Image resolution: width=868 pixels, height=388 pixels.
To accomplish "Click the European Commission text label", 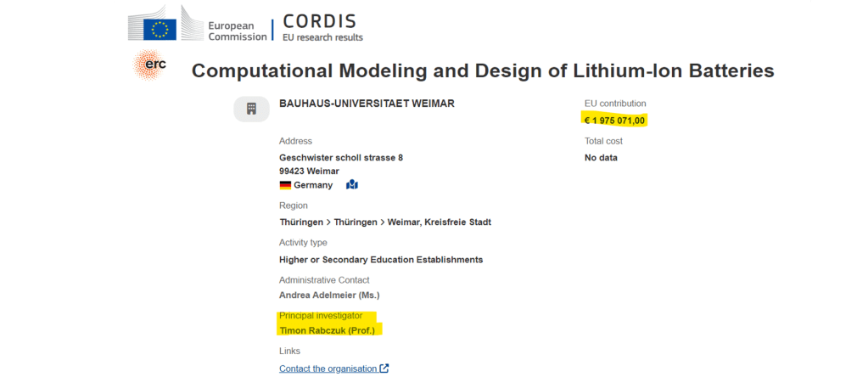I will tap(237, 31).
